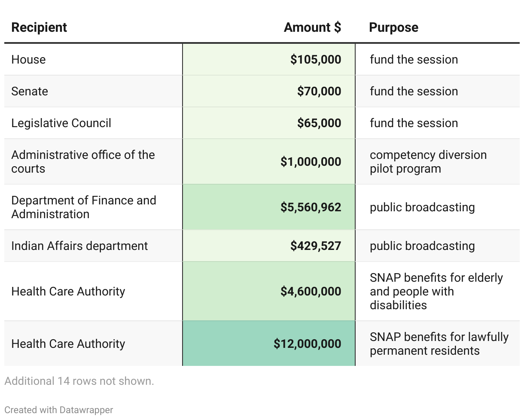Click the $70,000 amount cell
The height and width of the screenshot is (420, 524).
click(319, 91)
